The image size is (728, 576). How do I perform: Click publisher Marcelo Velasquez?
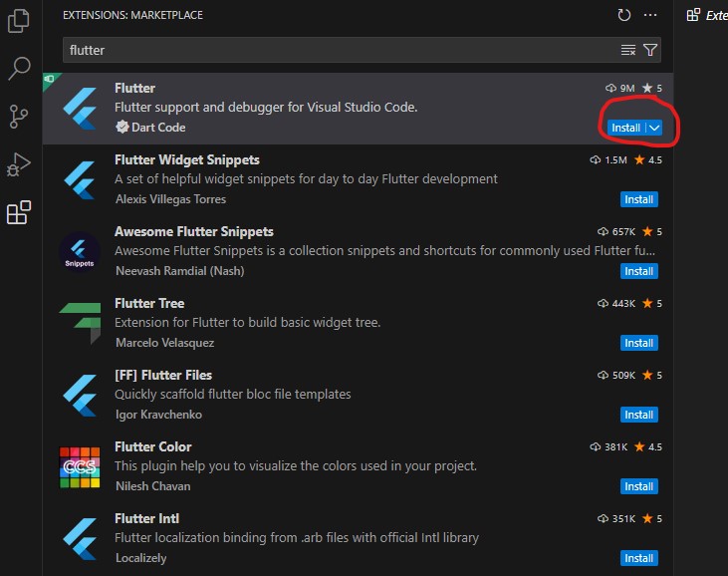point(165,343)
